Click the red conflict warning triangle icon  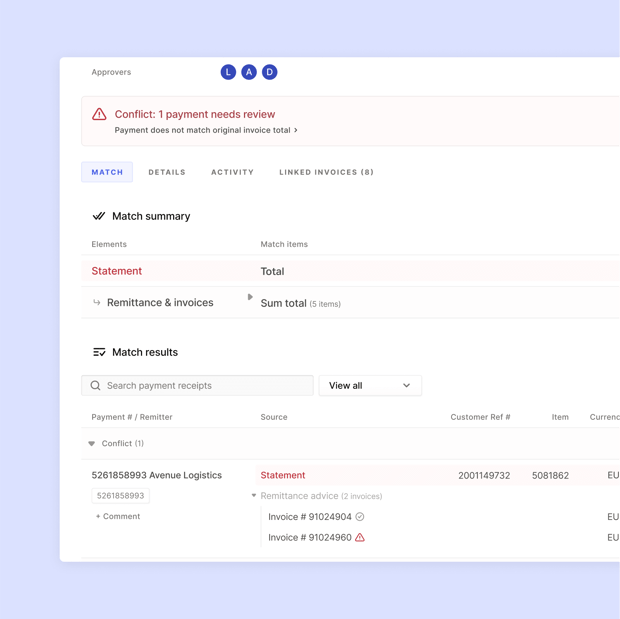[99, 114]
